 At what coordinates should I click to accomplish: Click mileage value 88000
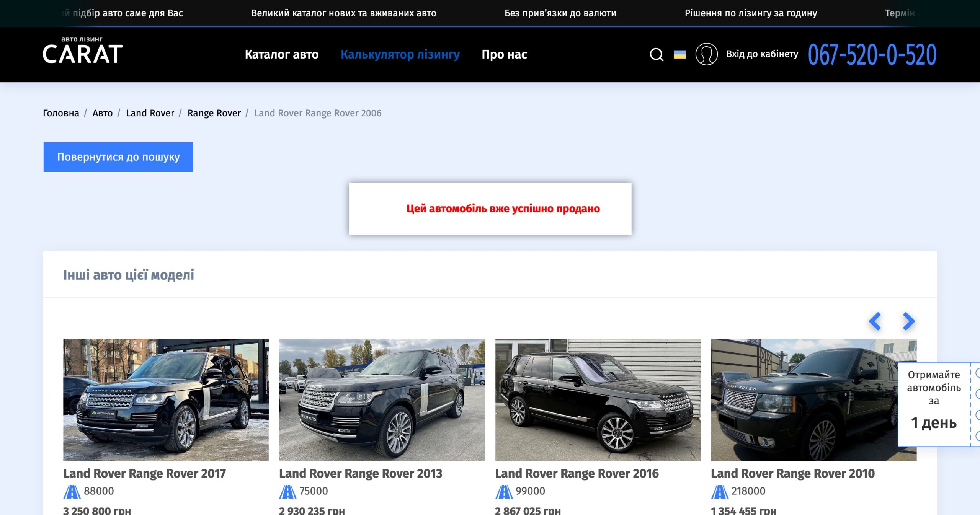pyautogui.click(x=99, y=491)
